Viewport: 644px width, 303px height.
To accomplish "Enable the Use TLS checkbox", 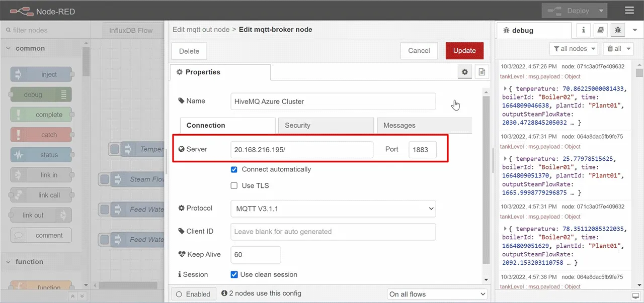I will click(x=234, y=185).
